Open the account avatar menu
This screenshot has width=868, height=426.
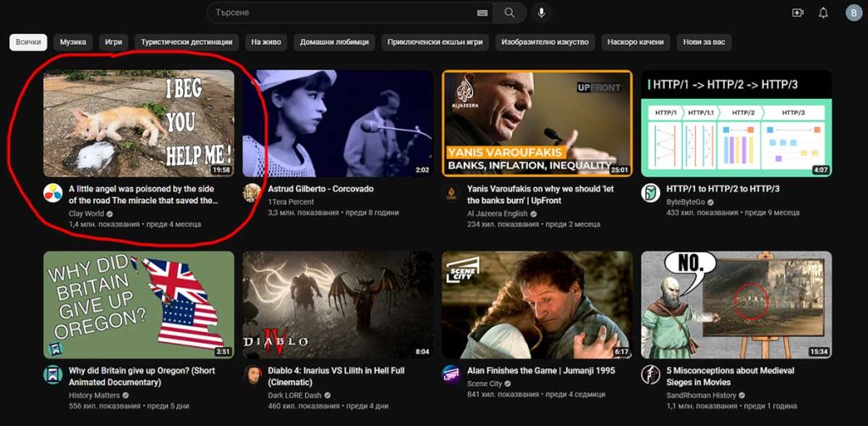click(853, 13)
